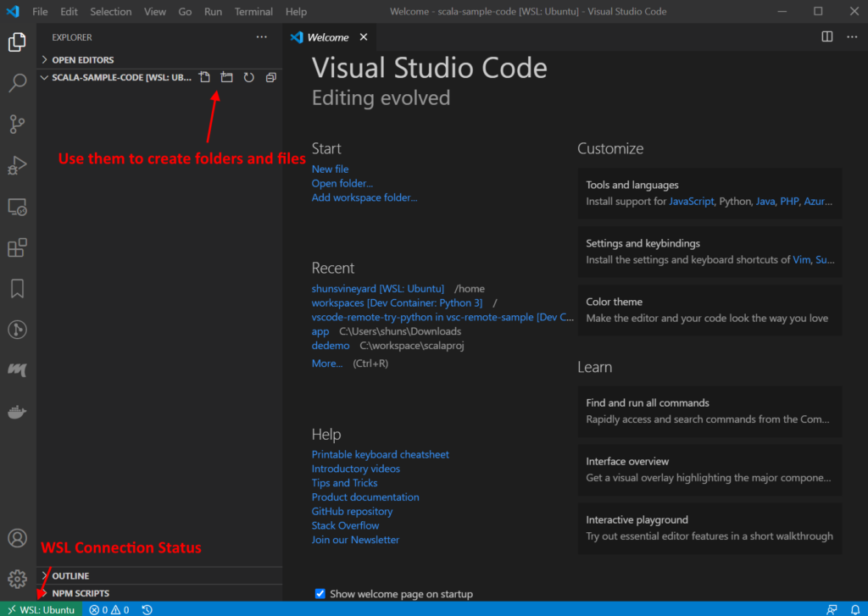Image resolution: width=868 pixels, height=616 pixels.
Task: Click the New File icon in Explorer
Action: 204,77
